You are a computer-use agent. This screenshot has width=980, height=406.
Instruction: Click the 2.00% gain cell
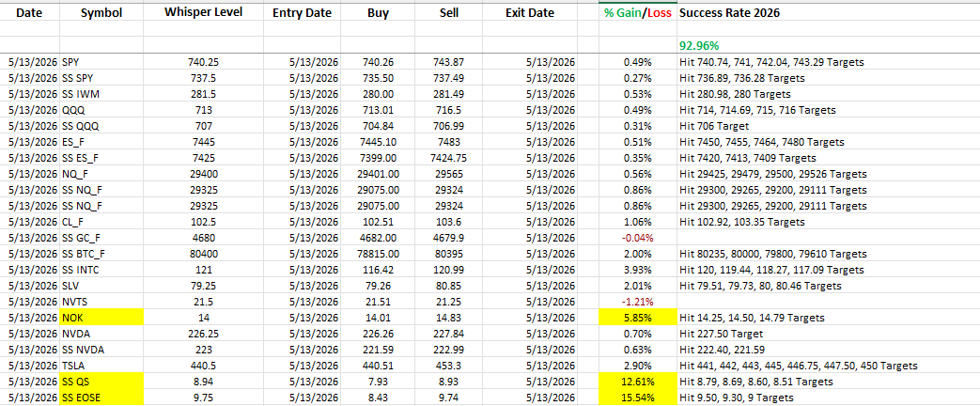[637, 254]
